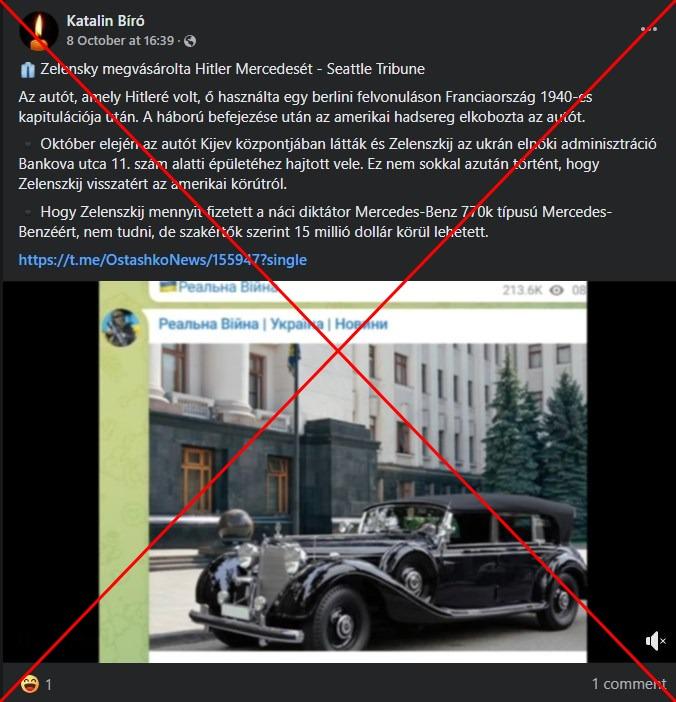The width and height of the screenshot is (676, 702).
Task: Open the 1 comment link
Action: click(x=629, y=684)
